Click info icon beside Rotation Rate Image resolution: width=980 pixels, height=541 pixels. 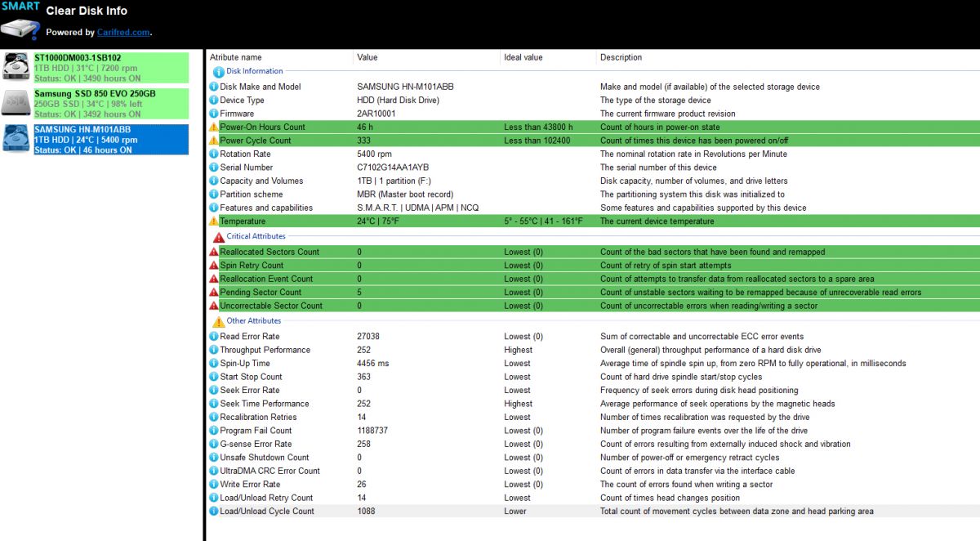click(214, 154)
